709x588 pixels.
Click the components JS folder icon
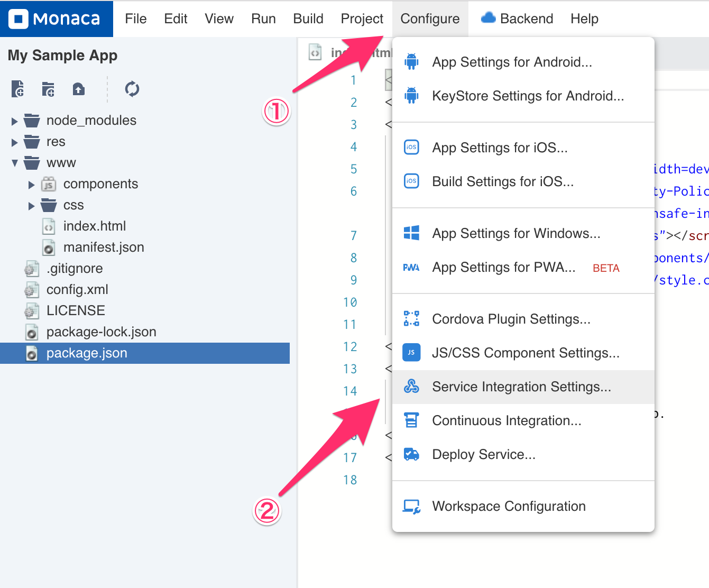point(49,184)
